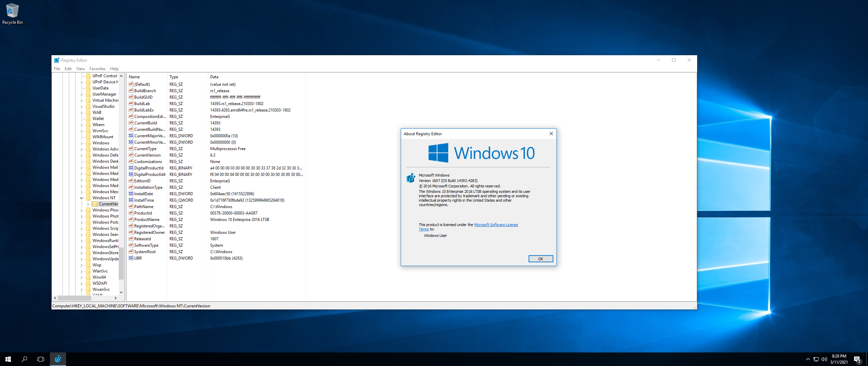Select the BuildLabEx value row
This screenshot has width=868, height=366.
(216, 110)
